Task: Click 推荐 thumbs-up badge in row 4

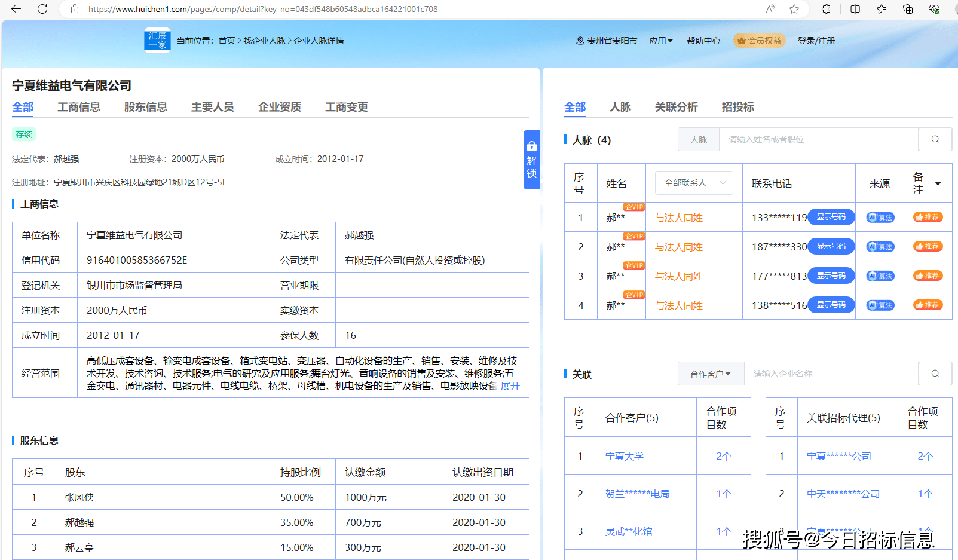Action: pos(928,305)
